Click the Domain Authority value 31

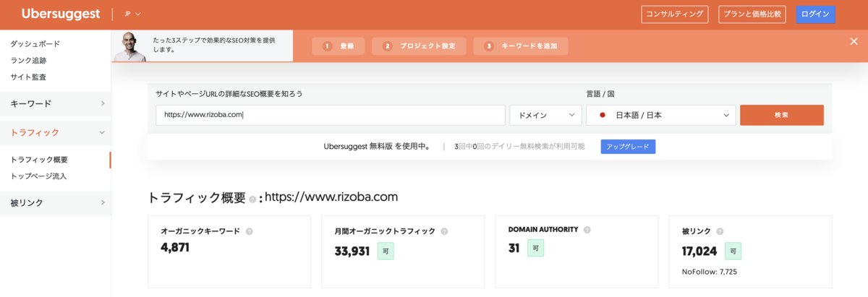(514, 248)
